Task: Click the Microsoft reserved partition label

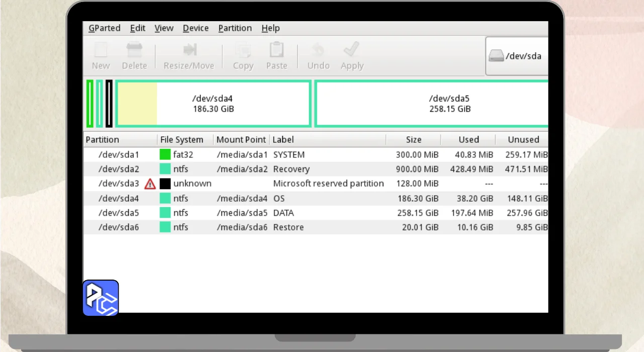Action: coord(329,184)
